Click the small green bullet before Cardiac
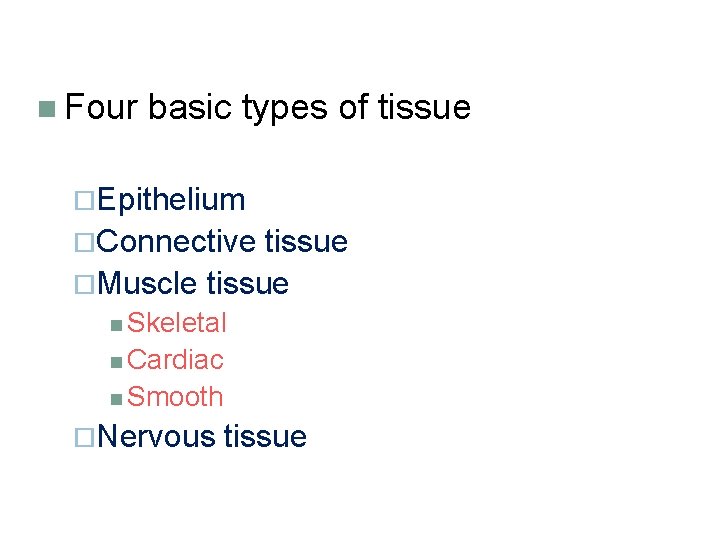 point(117,361)
